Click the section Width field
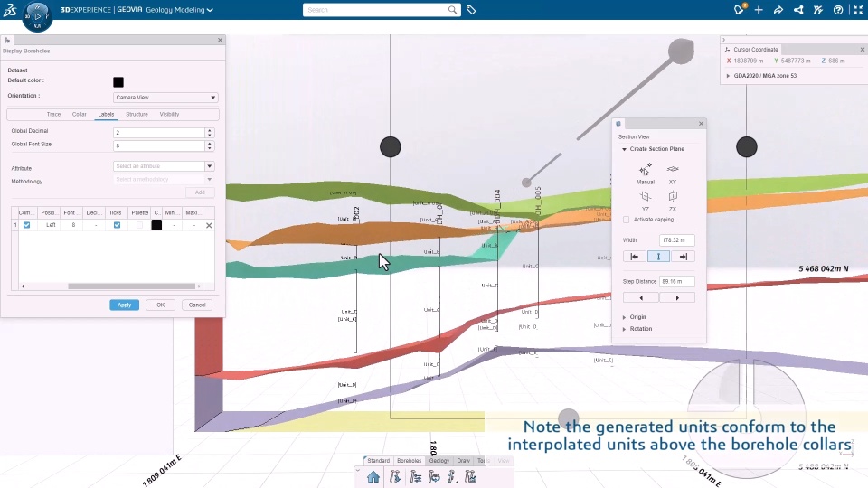This screenshot has width=868, height=488. [x=677, y=240]
